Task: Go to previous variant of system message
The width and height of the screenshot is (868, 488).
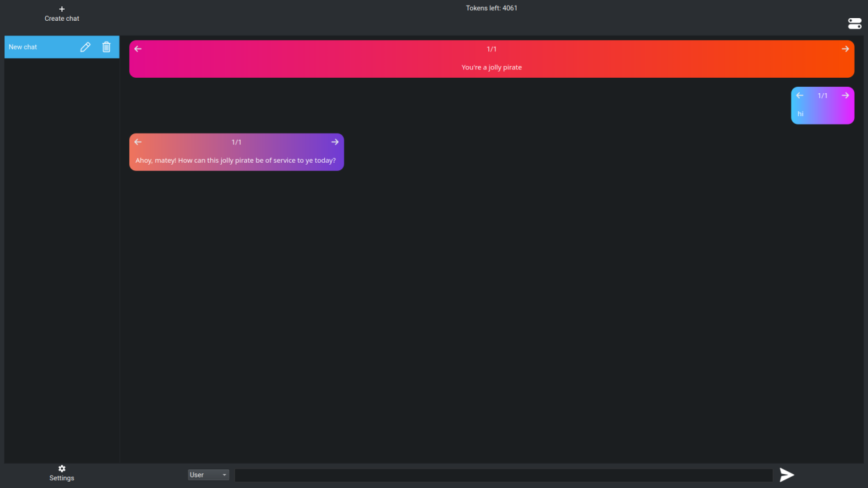Action: pyautogui.click(x=138, y=49)
